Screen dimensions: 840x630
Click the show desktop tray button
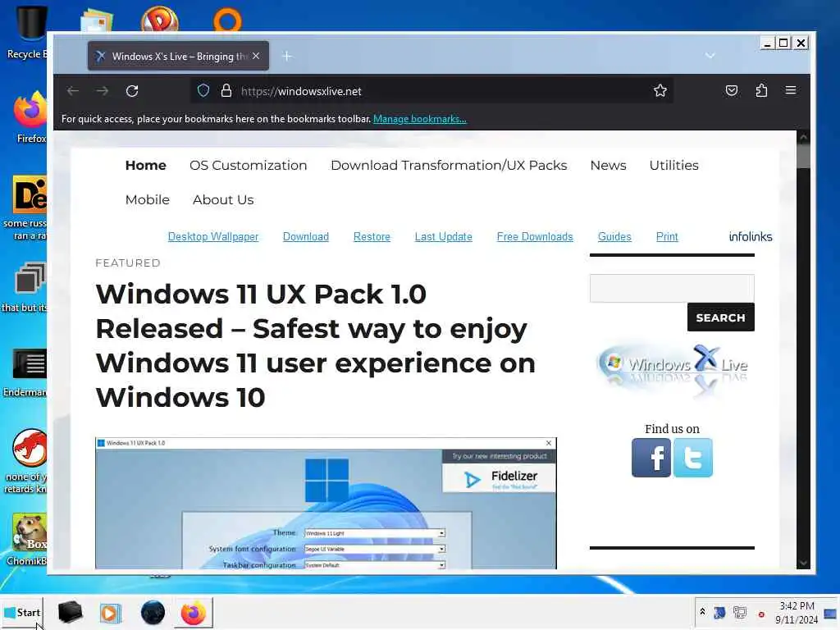830,613
